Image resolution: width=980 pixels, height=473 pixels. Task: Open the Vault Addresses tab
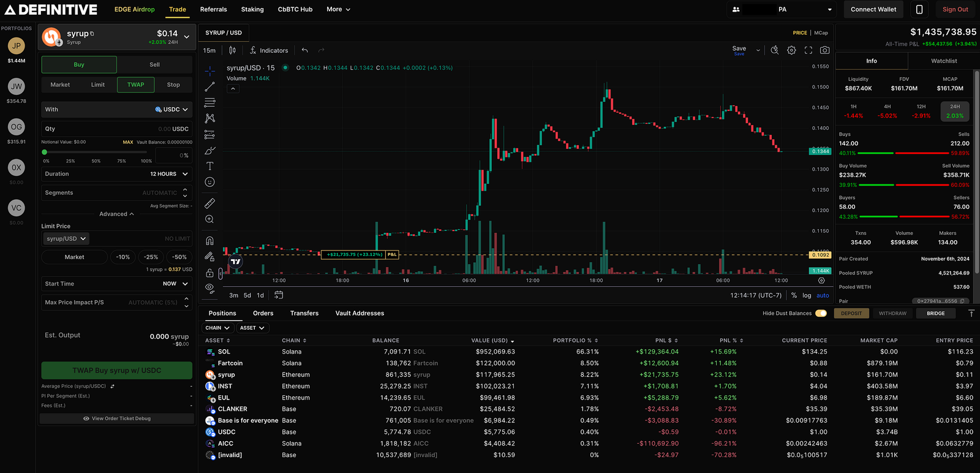click(360, 313)
